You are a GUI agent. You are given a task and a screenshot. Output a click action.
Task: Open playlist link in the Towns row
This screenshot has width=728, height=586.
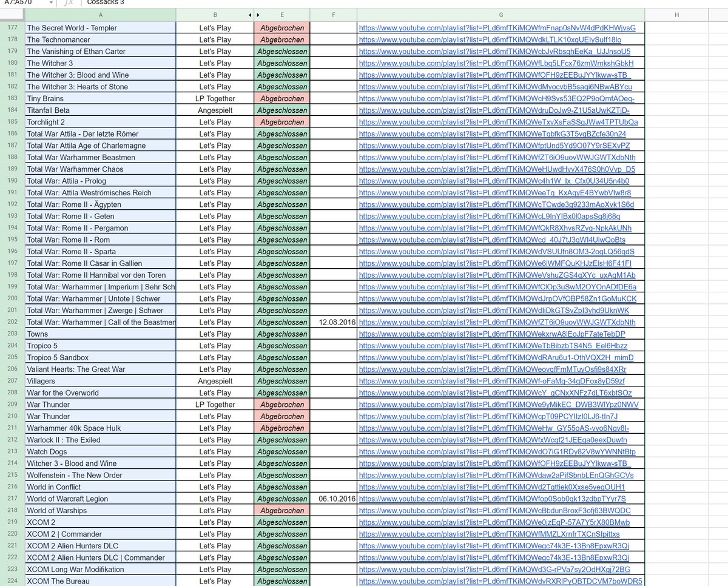(492, 334)
